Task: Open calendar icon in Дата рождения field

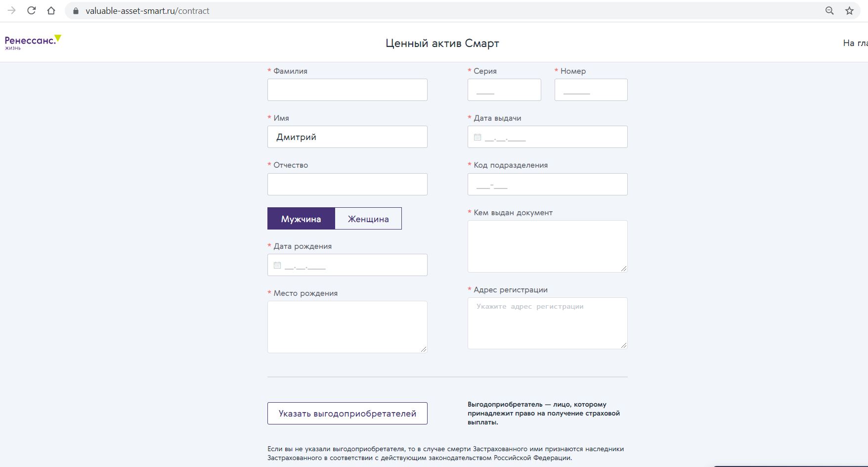Action: click(x=277, y=265)
